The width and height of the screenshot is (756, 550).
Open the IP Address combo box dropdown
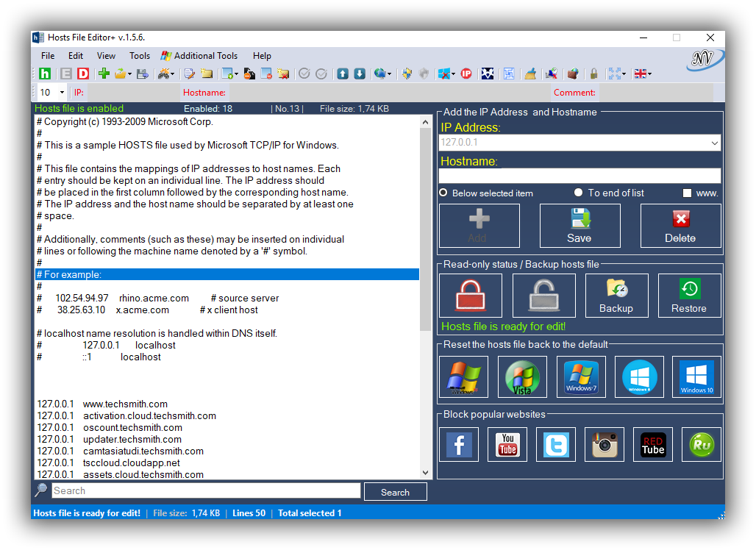click(x=714, y=143)
